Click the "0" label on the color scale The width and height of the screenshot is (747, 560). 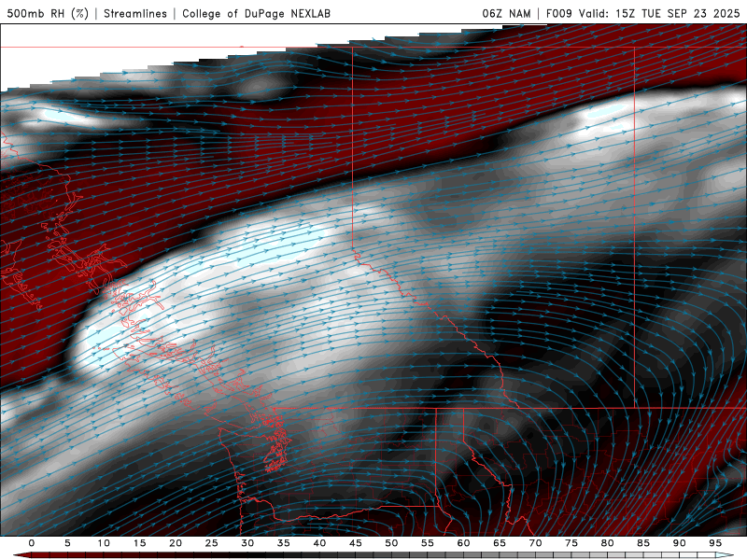click(32, 543)
